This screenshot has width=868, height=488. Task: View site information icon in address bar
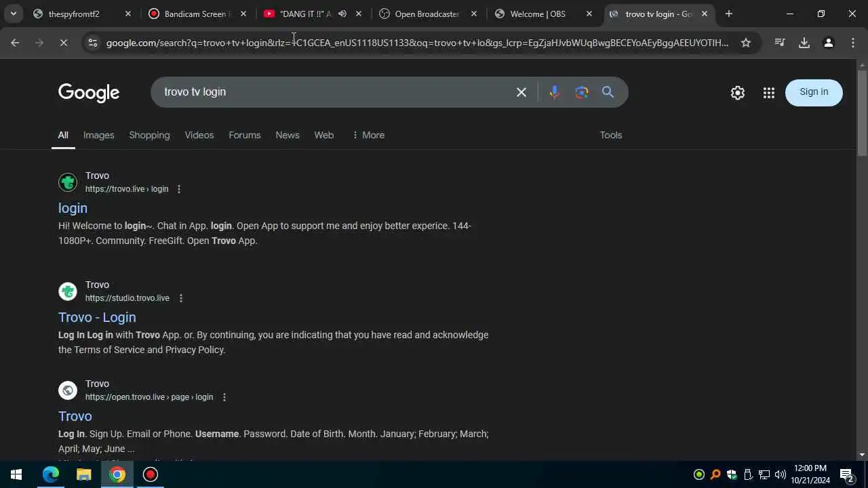click(x=93, y=43)
